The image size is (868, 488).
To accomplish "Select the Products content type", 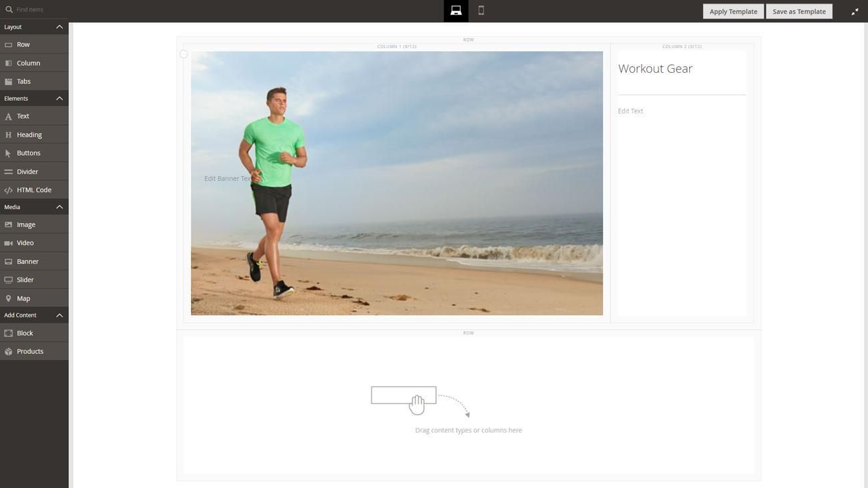I will click(x=29, y=351).
